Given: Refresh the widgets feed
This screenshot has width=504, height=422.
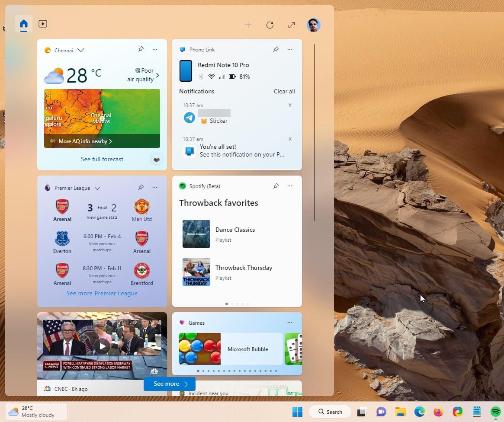Looking at the screenshot, I should point(270,25).
